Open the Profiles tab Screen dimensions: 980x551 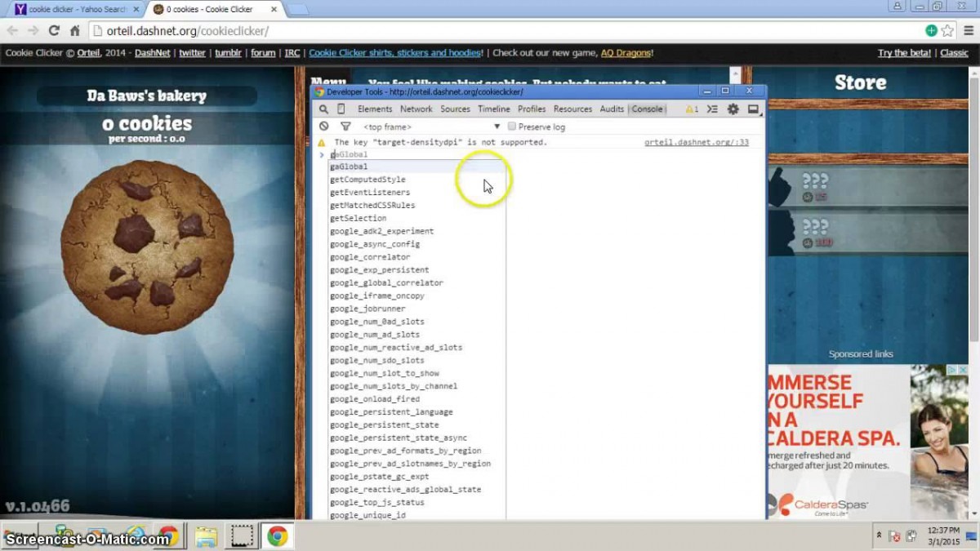(532, 109)
